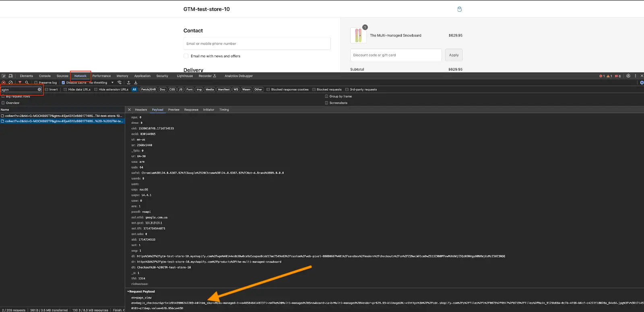Viewport: 644px width, 312px height.
Task: Enable Invert filter checkbox
Action: pos(47,90)
